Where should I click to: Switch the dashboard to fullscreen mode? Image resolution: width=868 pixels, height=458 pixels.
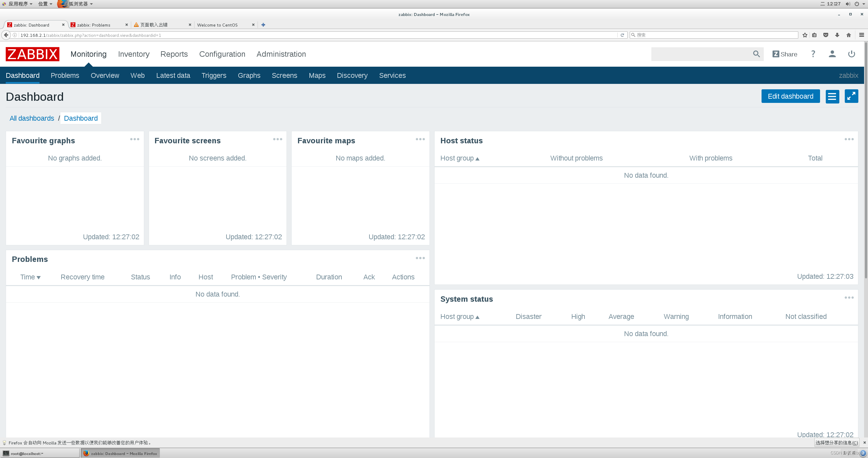[x=851, y=96]
